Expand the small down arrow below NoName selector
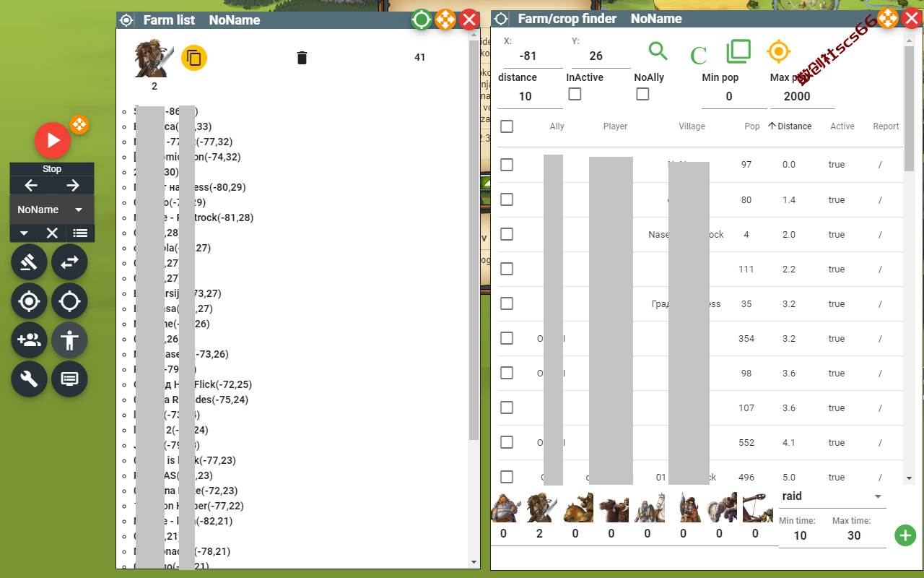This screenshot has width=924, height=578. tap(24, 233)
